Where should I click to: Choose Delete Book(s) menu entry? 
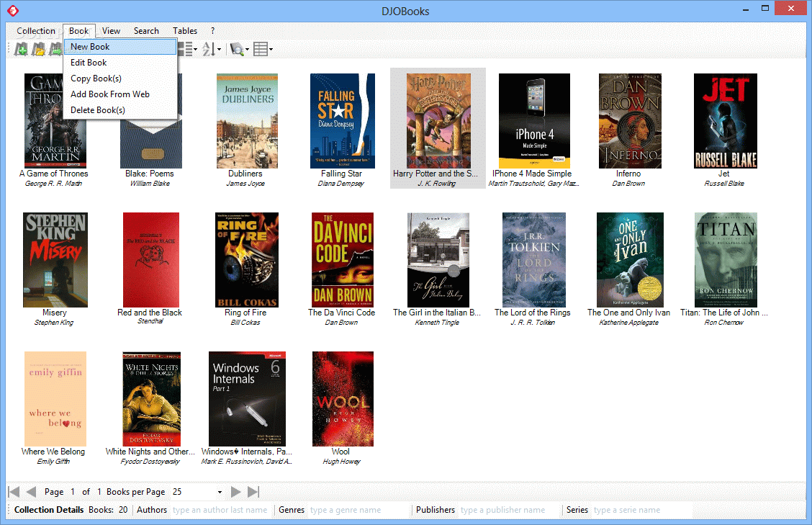point(120,110)
